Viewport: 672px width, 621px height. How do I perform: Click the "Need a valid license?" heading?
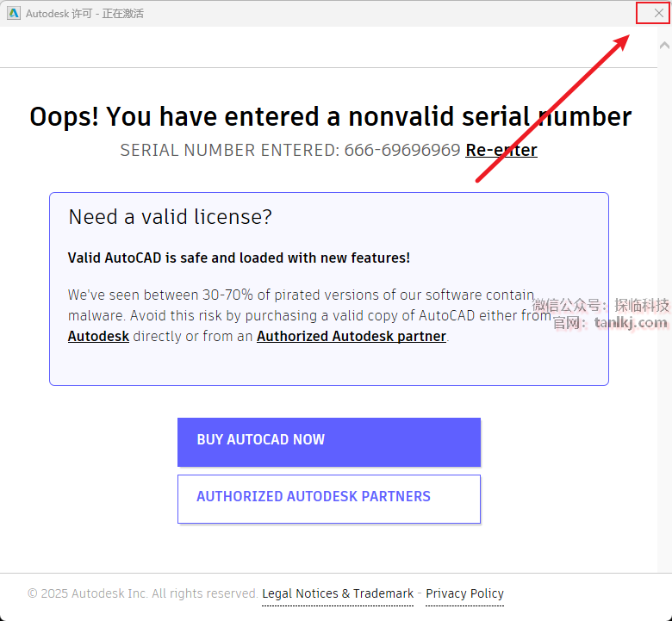170,217
